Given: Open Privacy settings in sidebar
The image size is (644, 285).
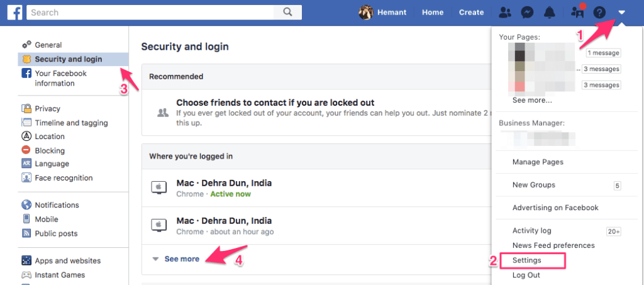Looking at the screenshot, I should (x=47, y=109).
